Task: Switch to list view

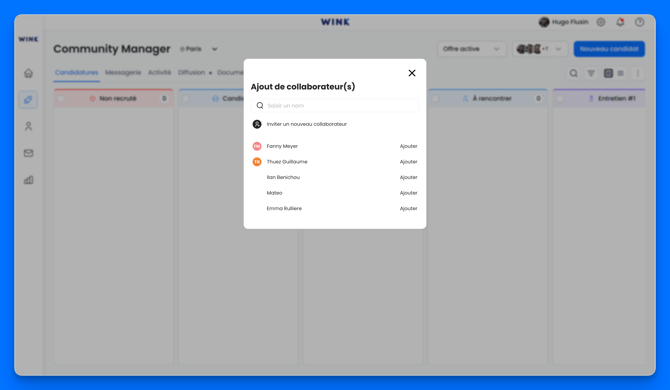Action: coord(620,73)
